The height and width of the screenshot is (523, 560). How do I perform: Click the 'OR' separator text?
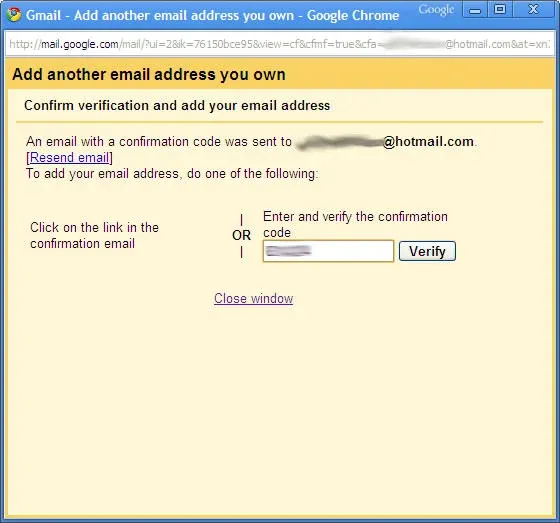(x=241, y=235)
